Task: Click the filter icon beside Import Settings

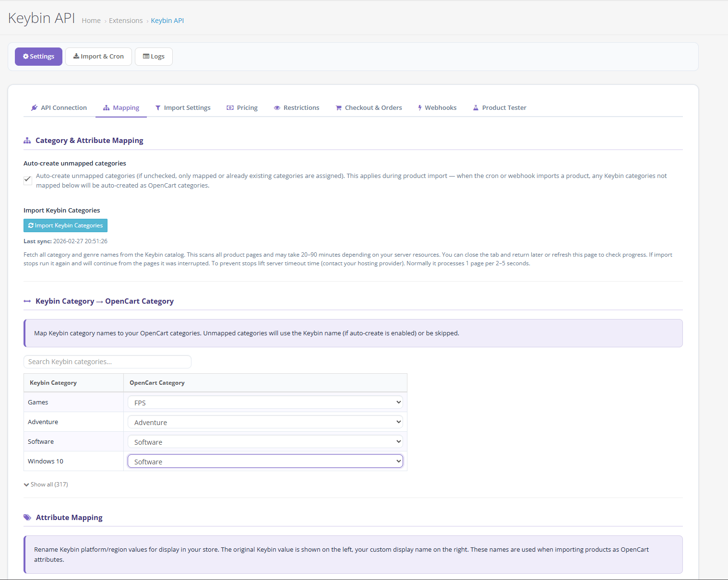Action: click(158, 108)
